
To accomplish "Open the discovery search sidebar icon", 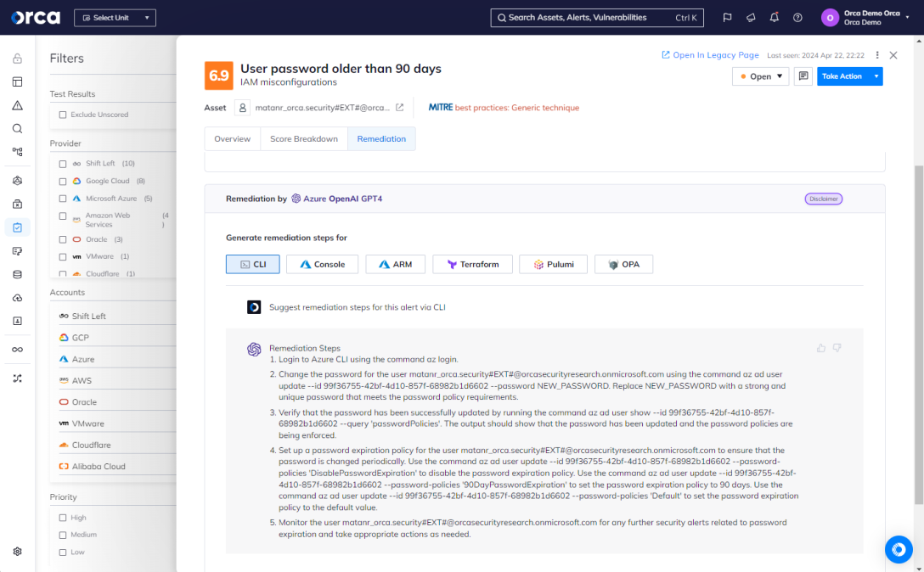I will (x=17, y=128).
